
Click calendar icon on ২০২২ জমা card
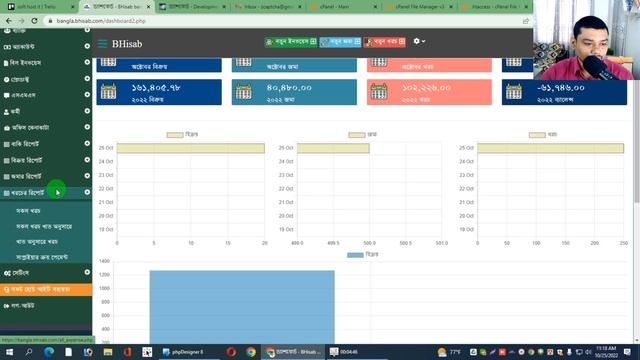click(x=244, y=92)
